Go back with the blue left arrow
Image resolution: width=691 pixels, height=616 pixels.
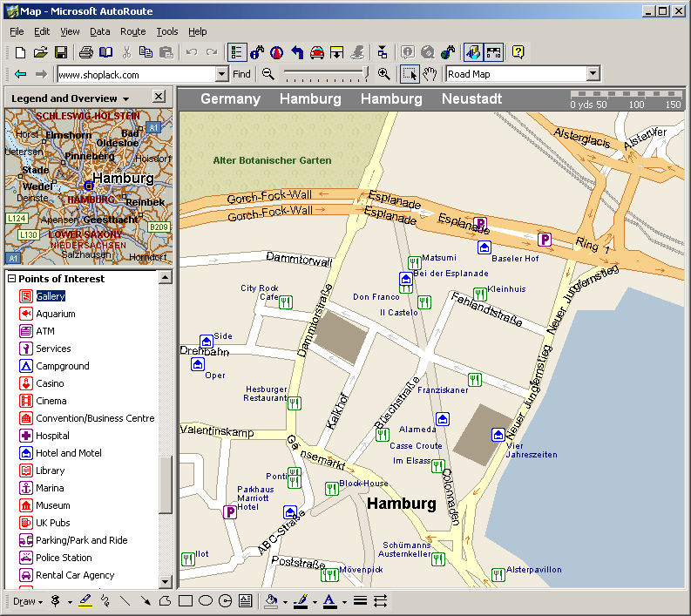pyautogui.click(x=20, y=74)
